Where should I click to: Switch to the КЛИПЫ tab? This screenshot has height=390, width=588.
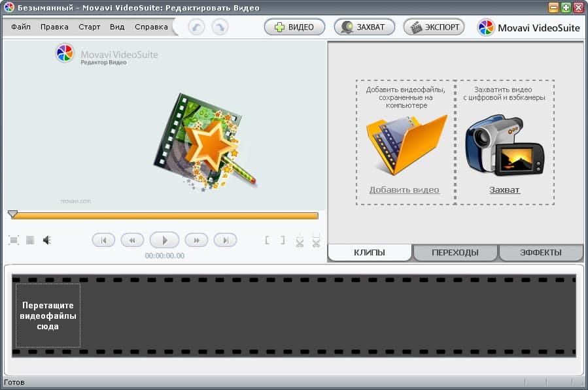370,253
